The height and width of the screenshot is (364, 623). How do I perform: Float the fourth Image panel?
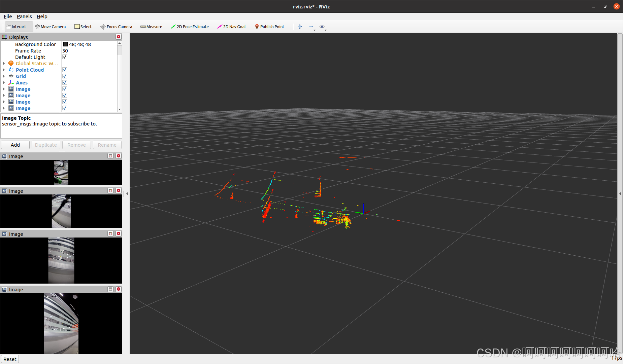pyautogui.click(x=110, y=289)
